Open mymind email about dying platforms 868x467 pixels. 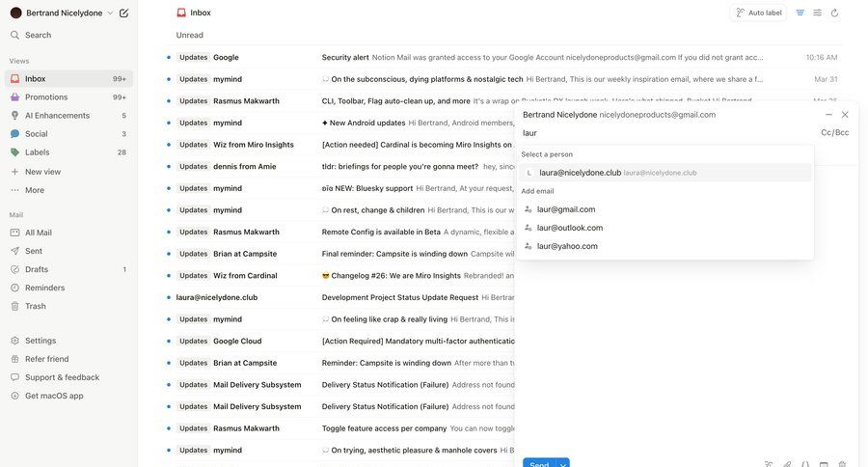pyautogui.click(x=503, y=79)
